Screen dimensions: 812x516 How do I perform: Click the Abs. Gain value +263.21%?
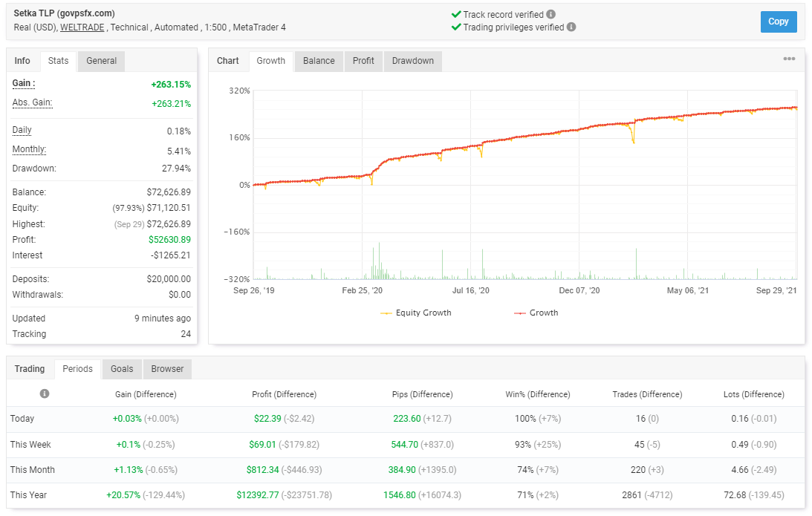tap(171, 104)
